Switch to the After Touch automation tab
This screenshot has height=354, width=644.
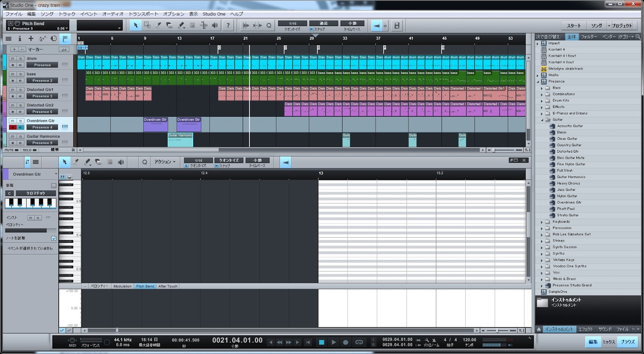click(x=168, y=286)
